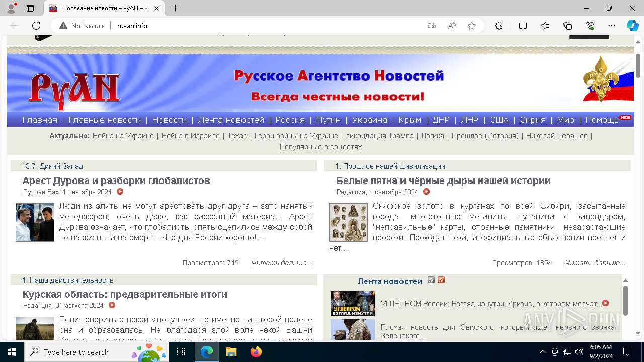The image size is (644, 362).
Task: Click the orange RSS feed icon
Action: pyautogui.click(x=441, y=280)
